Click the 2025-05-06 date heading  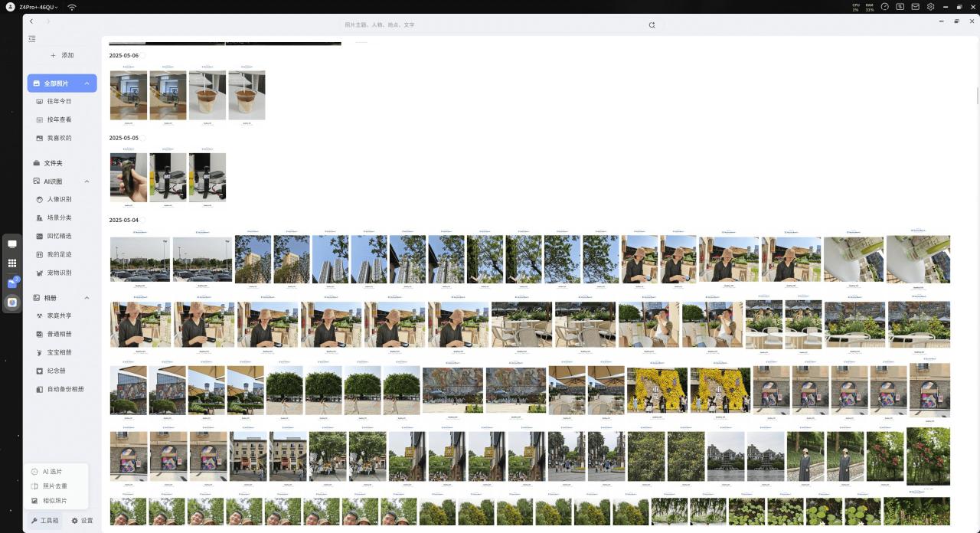pos(124,56)
